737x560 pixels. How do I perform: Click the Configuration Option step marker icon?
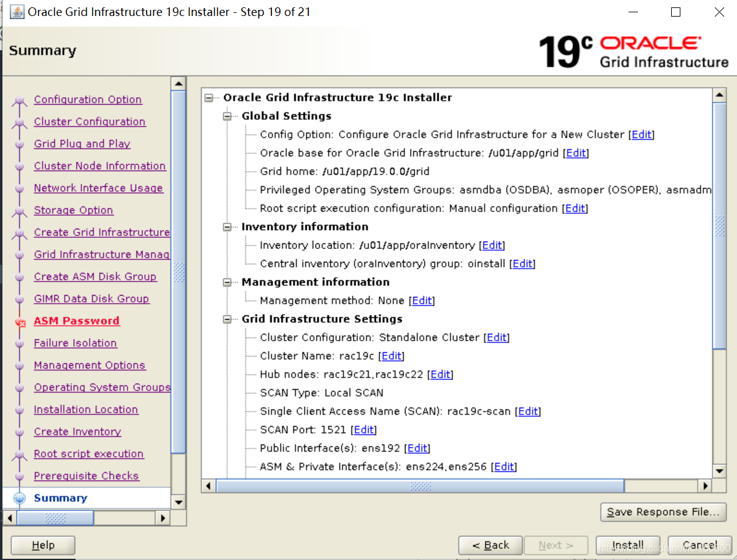pyautogui.click(x=19, y=101)
